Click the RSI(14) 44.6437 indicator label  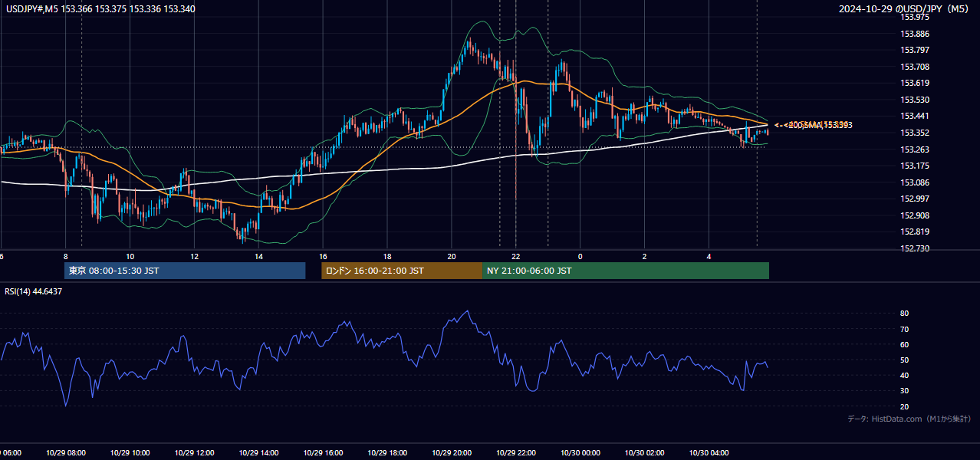(34, 291)
